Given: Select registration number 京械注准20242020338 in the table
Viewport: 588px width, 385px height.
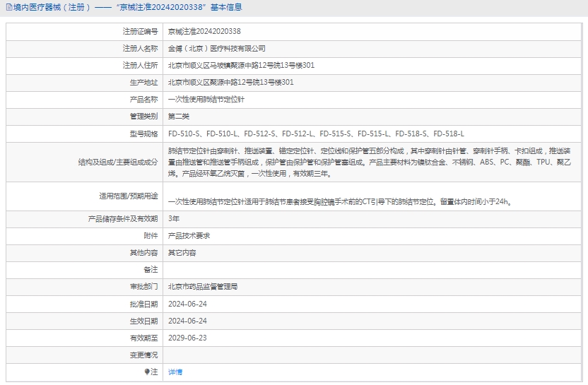Looking at the screenshot, I should [204, 32].
